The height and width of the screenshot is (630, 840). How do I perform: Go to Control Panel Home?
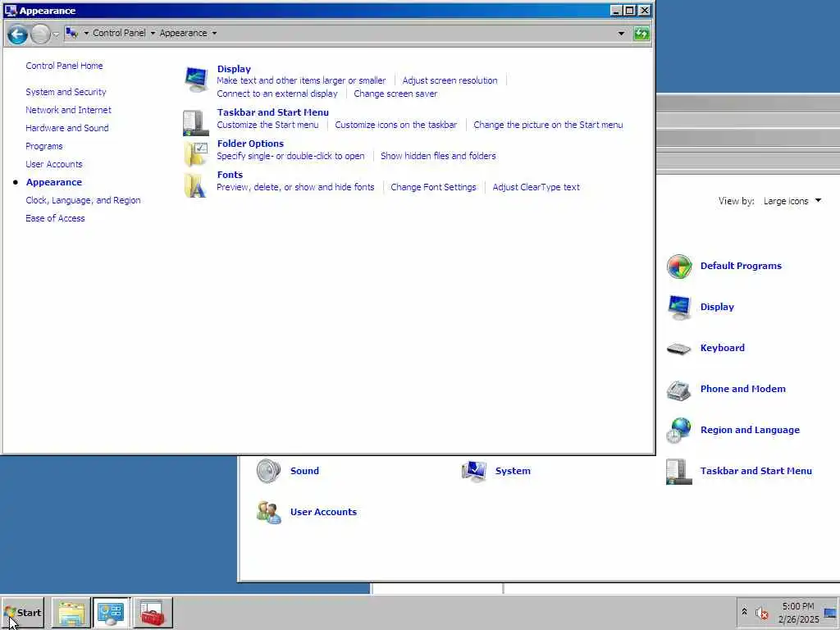64,66
